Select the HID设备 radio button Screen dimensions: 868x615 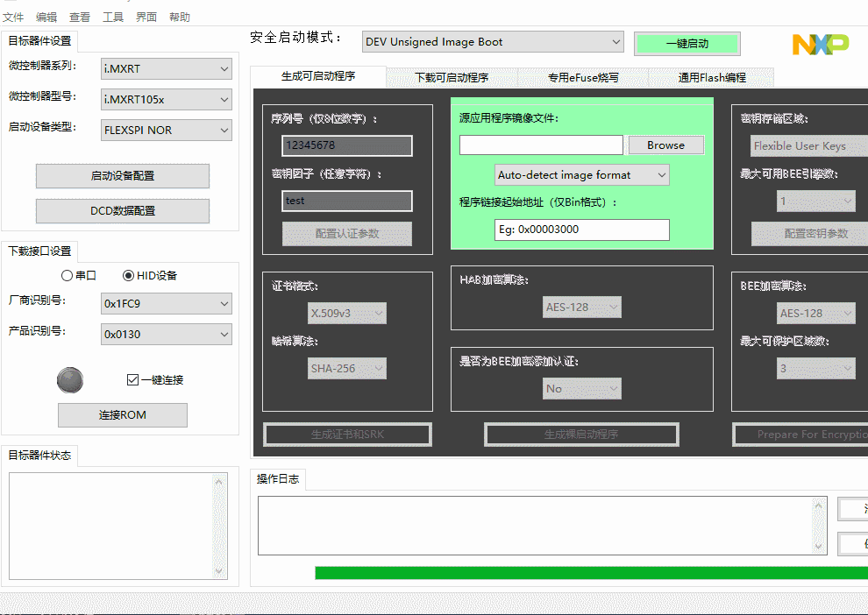click(x=128, y=275)
